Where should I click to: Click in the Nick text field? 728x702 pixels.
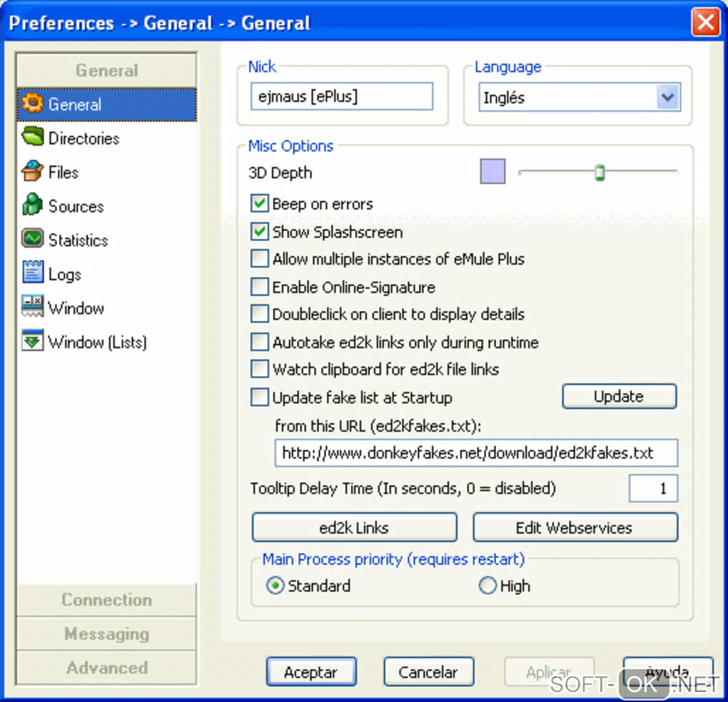(342, 96)
